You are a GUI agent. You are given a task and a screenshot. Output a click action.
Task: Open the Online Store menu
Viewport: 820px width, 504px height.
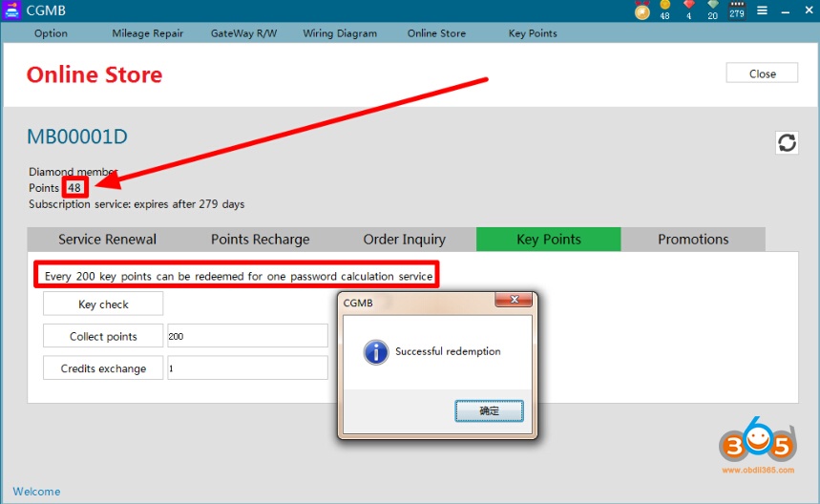point(436,33)
